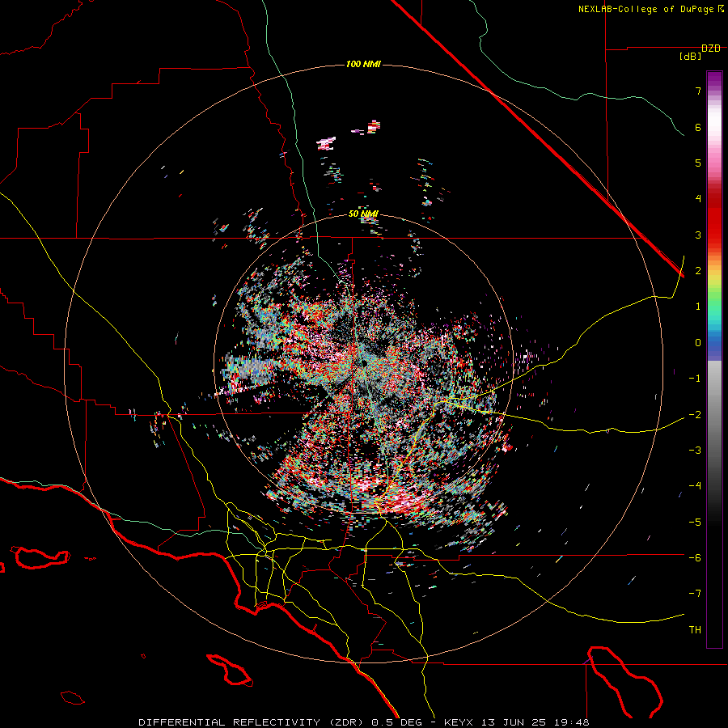The height and width of the screenshot is (728, 728).
Task: Click the -2 value on color scale
Action: point(695,414)
